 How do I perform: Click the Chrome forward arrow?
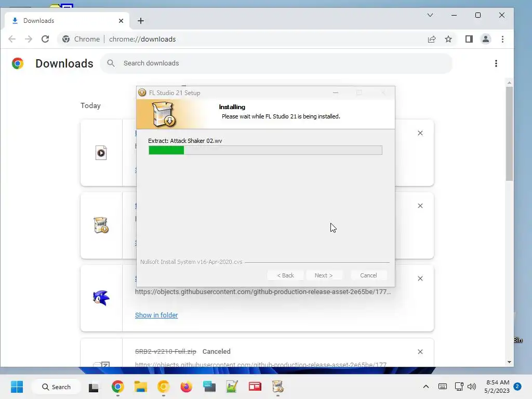[x=29, y=39]
